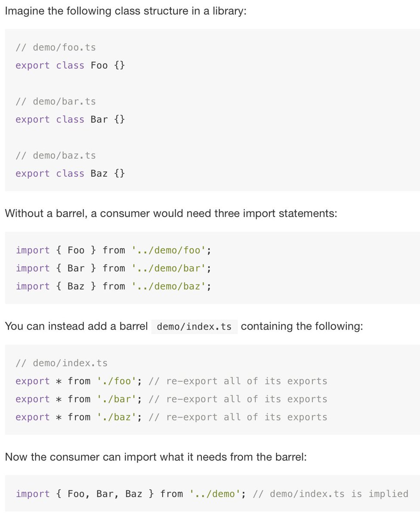Click inline code 'demo/index.ts' in paragraph

(x=194, y=327)
